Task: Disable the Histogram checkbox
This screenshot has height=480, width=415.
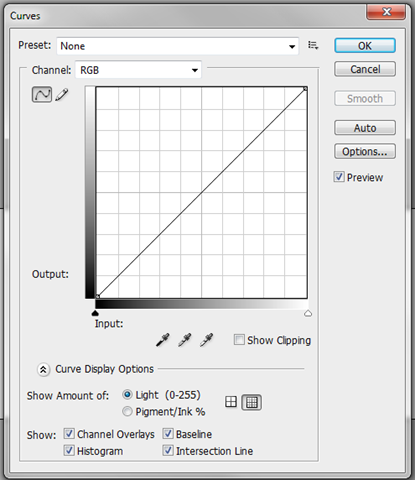Action: click(69, 451)
